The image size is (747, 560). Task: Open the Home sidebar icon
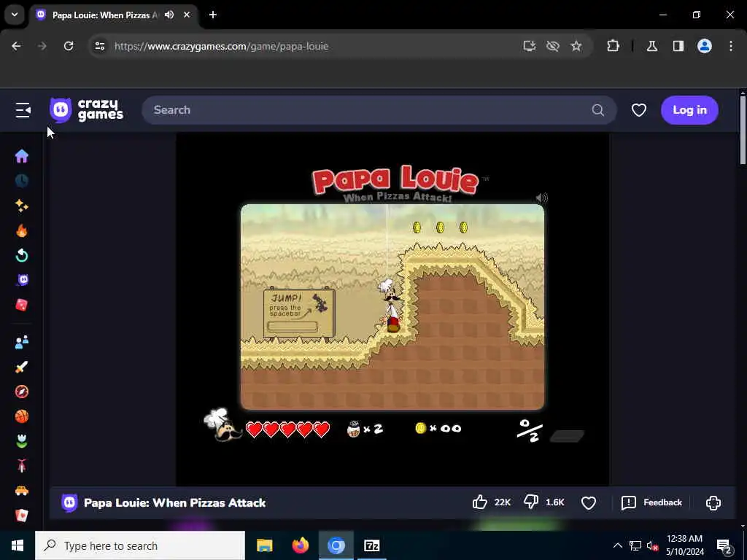tap(21, 156)
